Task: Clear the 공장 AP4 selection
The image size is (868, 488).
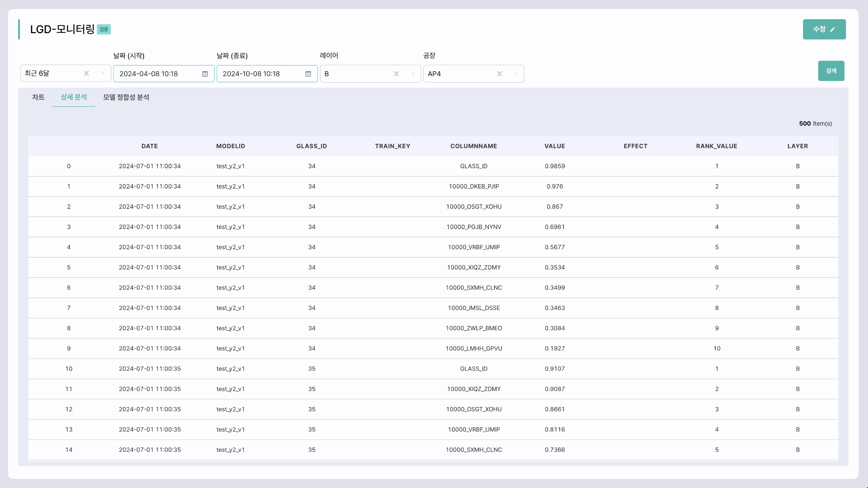Action: click(500, 74)
